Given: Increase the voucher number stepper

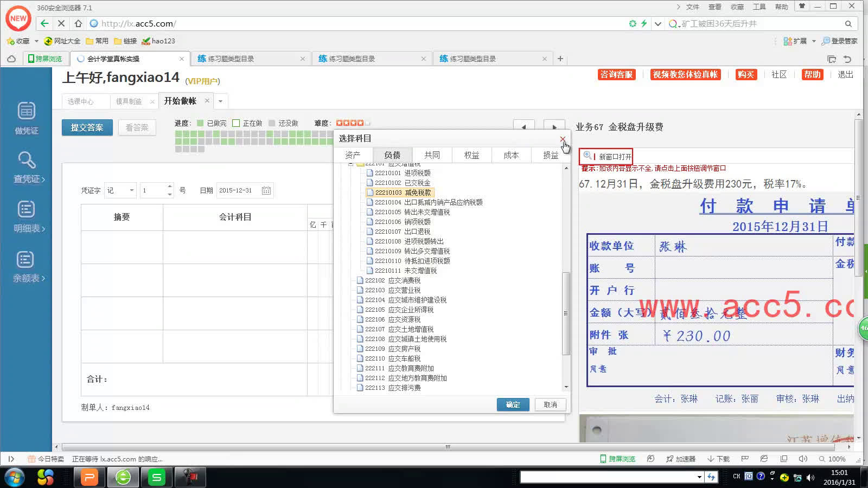Looking at the screenshot, I should point(170,186).
